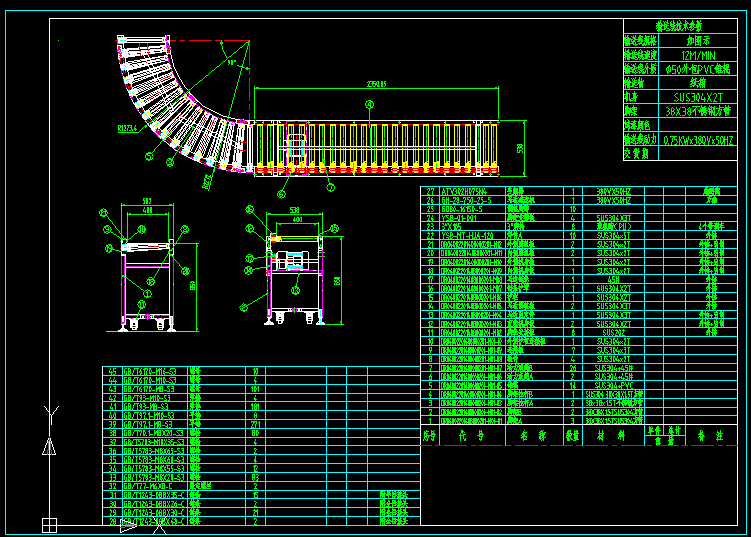Select the φ50 PVC roller material value

(698, 69)
